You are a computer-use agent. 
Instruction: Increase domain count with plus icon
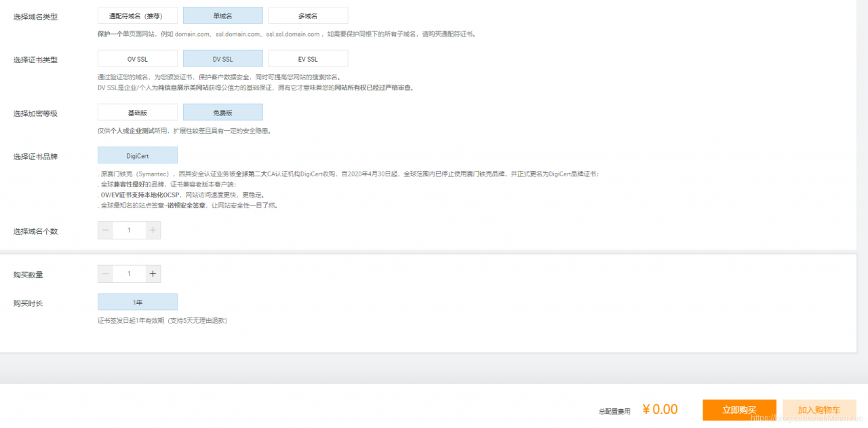click(153, 230)
